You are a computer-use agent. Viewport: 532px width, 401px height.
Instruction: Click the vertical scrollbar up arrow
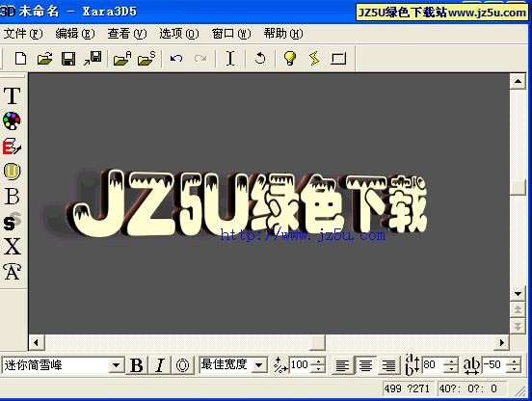pyautogui.click(x=518, y=81)
